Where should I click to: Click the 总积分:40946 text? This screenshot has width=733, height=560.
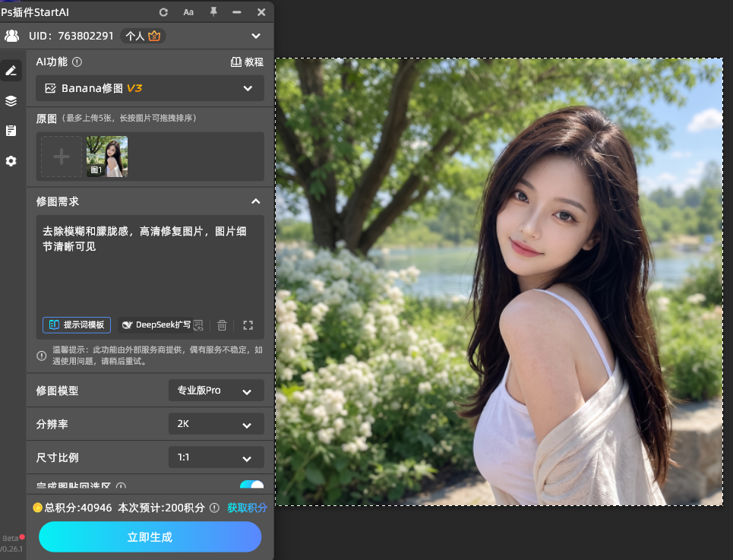click(78, 508)
